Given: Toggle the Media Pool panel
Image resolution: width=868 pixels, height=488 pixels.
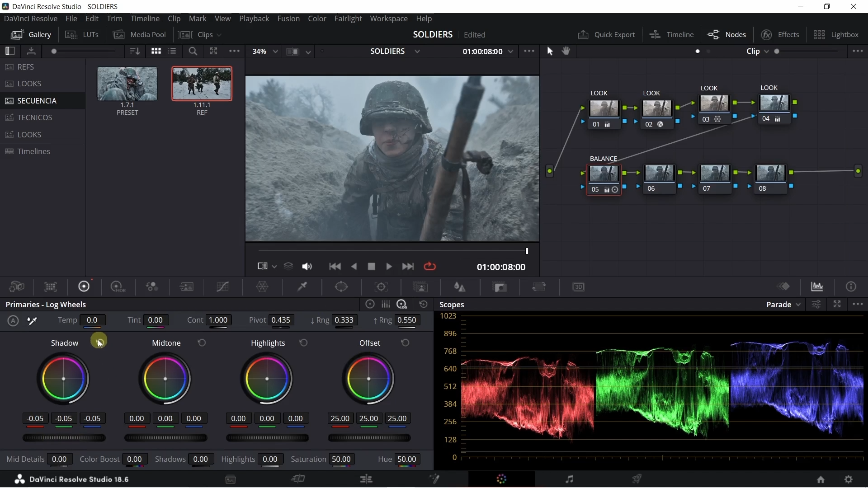Looking at the screenshot, I should [139, 34].
